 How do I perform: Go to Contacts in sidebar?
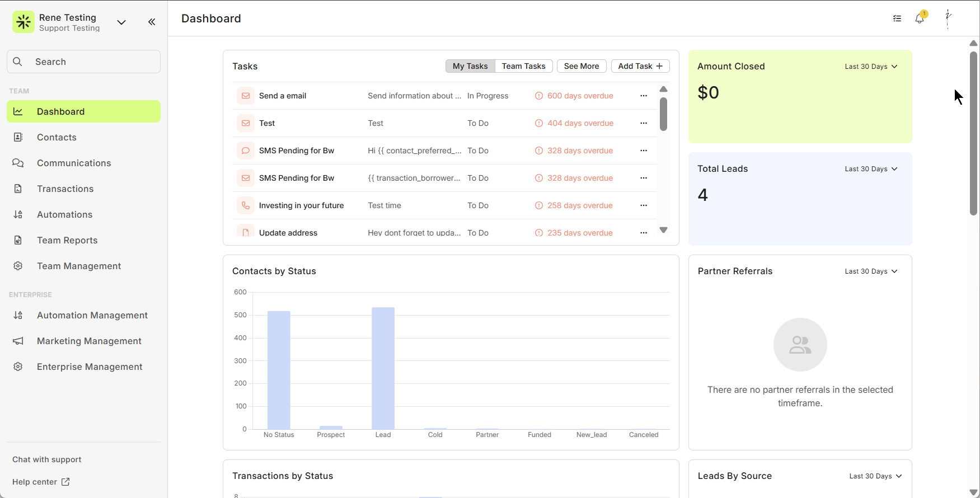coord(57,137)
